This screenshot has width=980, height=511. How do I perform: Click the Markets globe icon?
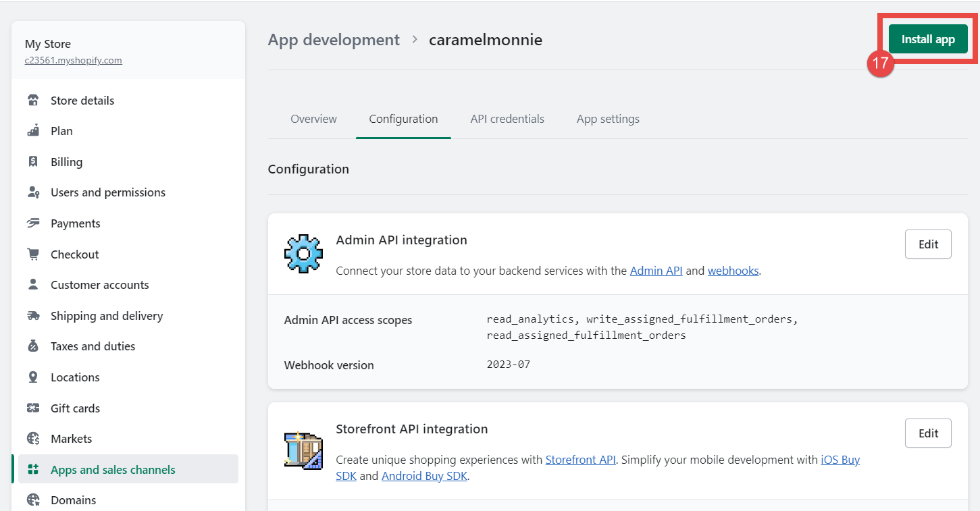click(33, 439)
